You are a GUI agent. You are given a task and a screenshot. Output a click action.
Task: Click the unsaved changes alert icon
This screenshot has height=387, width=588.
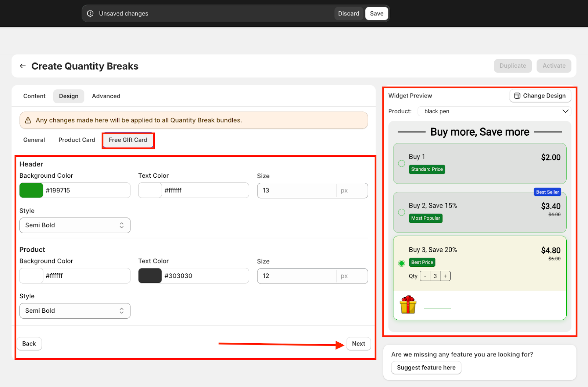point(90,14)
